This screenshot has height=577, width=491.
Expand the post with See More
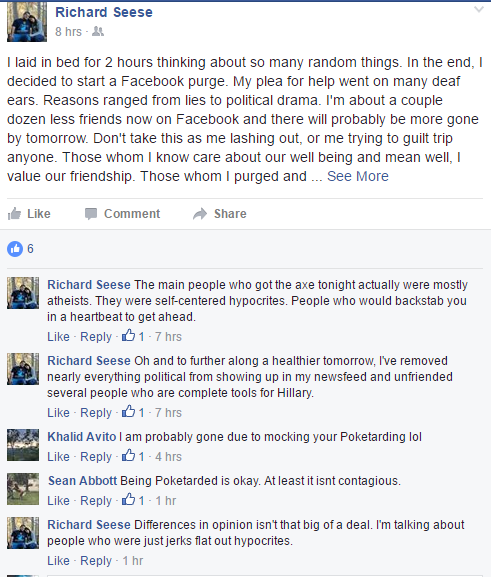point(358,176)
